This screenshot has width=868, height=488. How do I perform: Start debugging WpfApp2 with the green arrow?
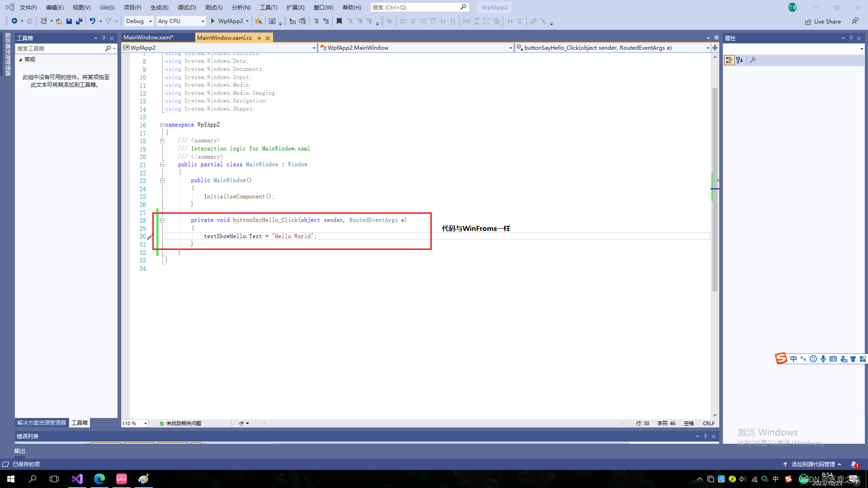pos(213,21)
